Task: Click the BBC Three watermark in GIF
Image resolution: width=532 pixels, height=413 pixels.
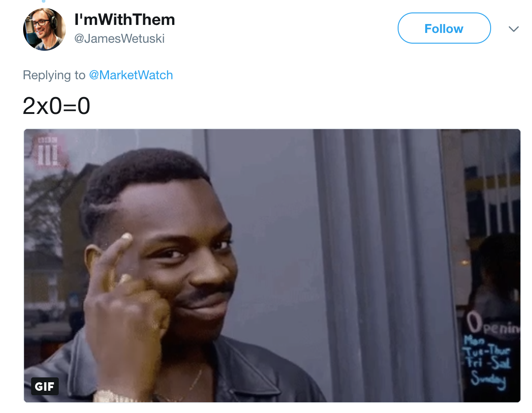Action: pos(48,151)
